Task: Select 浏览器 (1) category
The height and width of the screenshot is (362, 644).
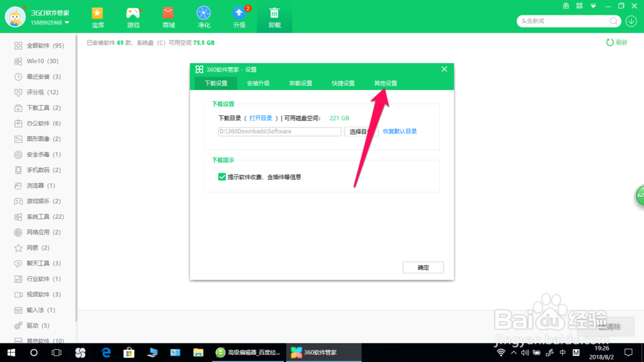Action: [x=35, y=186]
